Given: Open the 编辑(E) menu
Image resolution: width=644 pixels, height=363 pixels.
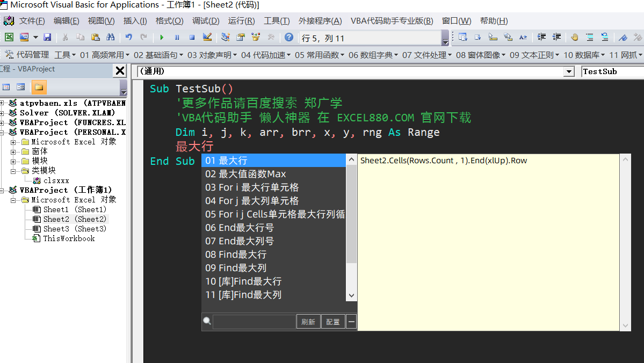Looking at the screenshot, I should (x=66, y=21).
